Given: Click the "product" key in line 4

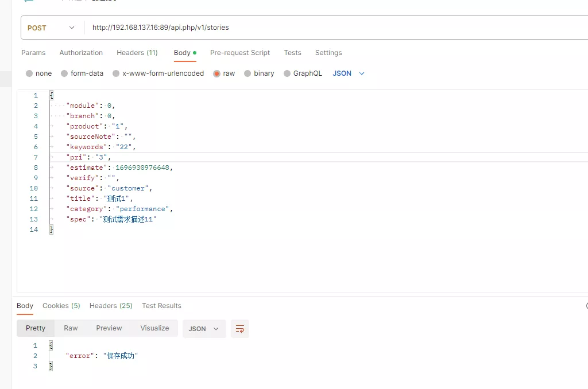Looking at the screenshot, I should tap(84, 126).
